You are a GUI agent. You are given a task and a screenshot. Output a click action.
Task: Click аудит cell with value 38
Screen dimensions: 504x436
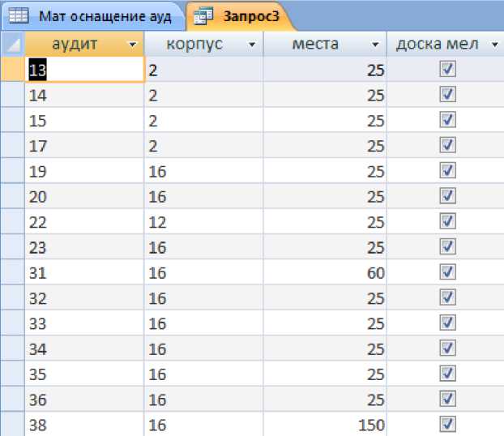tap(84, 425)
